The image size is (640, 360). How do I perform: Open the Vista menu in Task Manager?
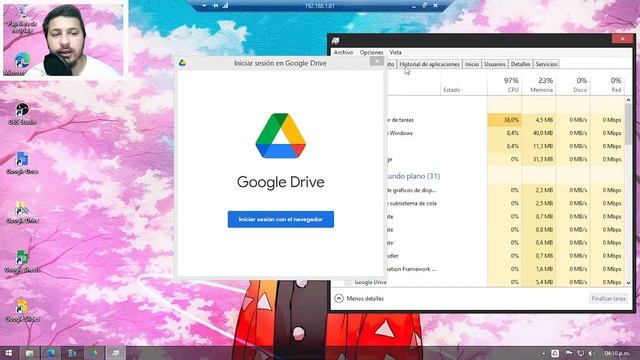[x=395, y=52]
